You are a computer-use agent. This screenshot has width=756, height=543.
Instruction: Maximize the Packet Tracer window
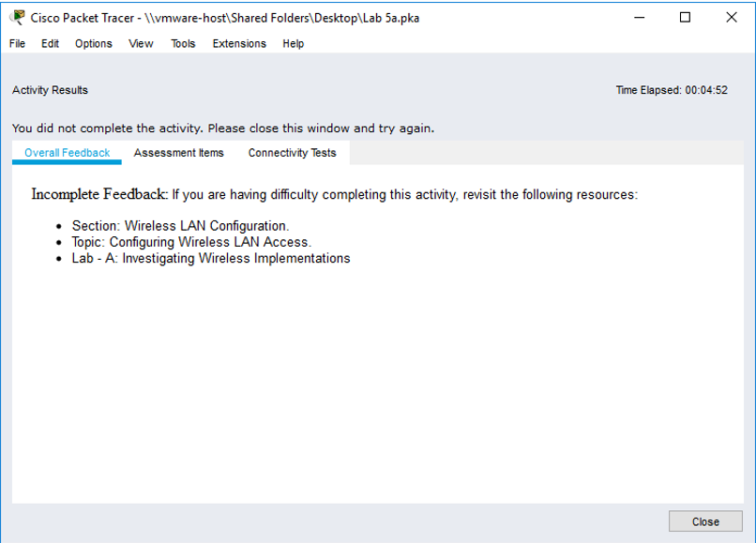coord(685,18)
